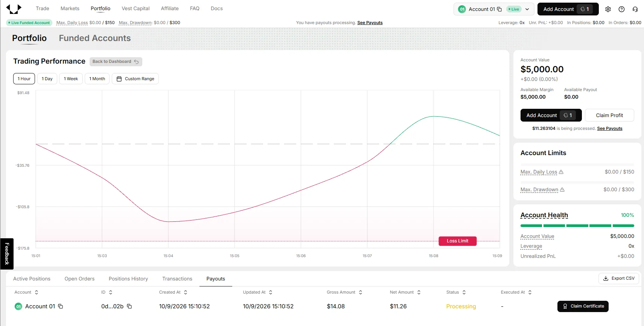Go Back to Dashboard
This screenshot has width=644, height=326.
point(116,61)
